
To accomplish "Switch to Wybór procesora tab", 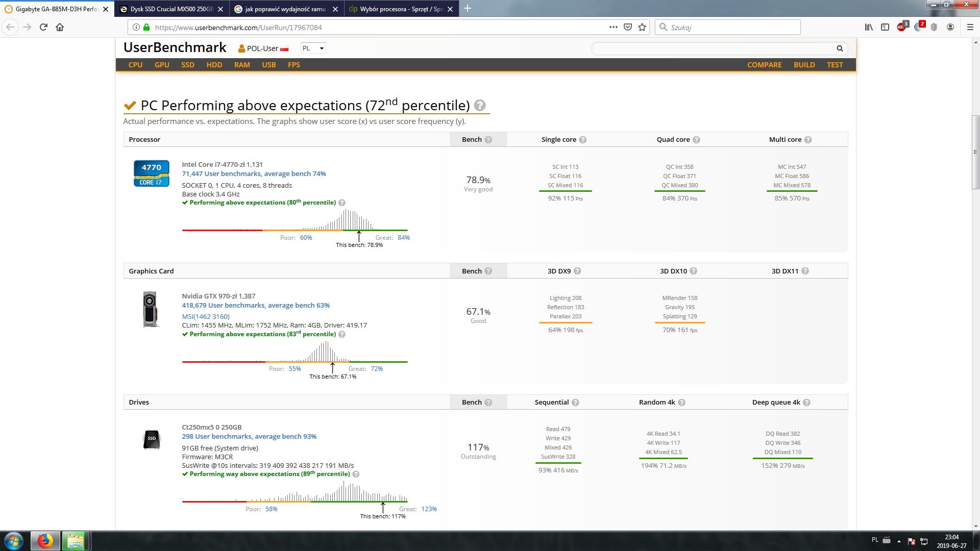I will (401, 9).
